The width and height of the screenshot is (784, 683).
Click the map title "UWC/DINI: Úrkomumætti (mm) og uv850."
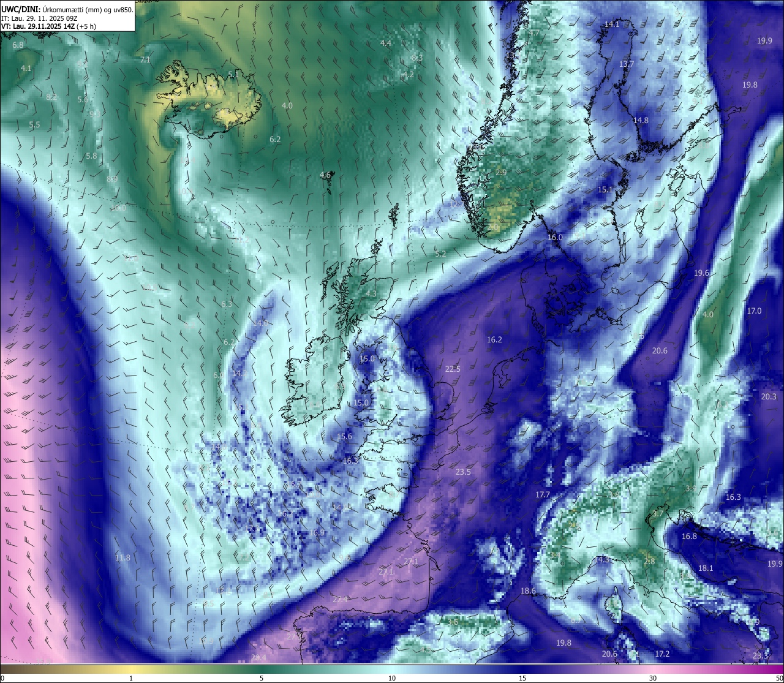coord(67,9)
